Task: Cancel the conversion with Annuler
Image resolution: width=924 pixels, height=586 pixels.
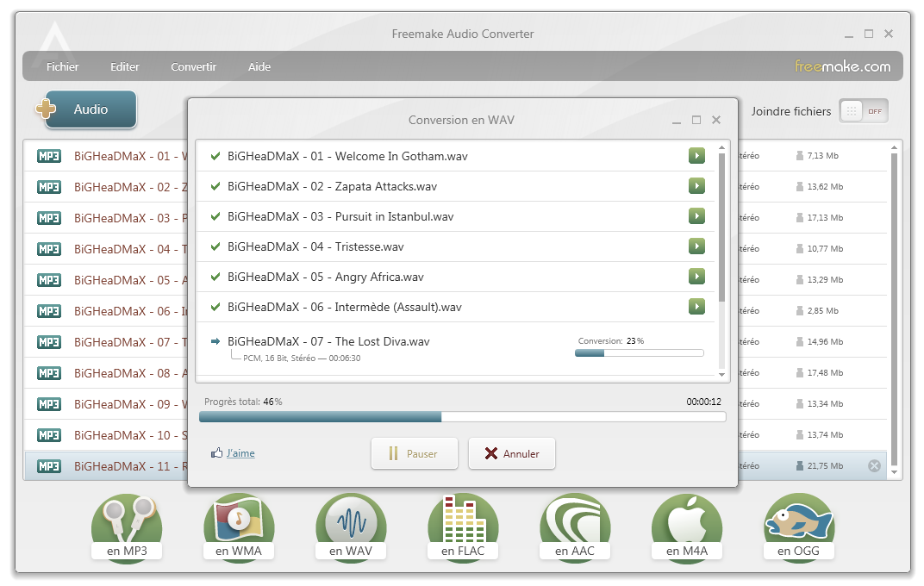Action: [x=511, y=453]
